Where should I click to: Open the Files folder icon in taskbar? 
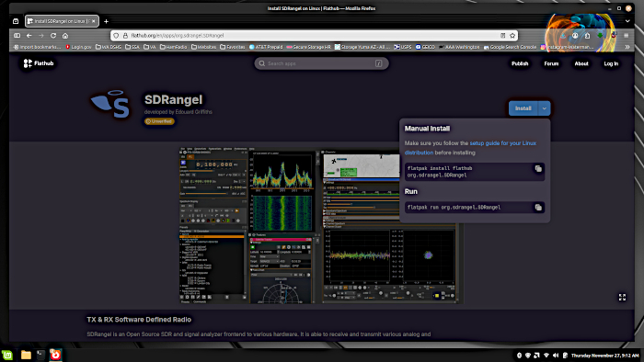pos(26,355)
